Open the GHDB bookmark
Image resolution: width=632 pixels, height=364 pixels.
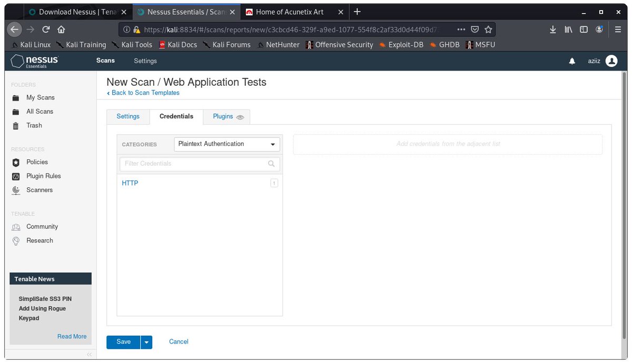[445, 45]
